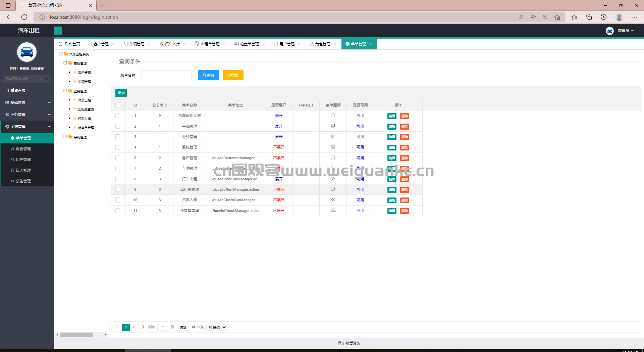
Task: Open the 管理员 account dropdown
Action: [626, 31]
